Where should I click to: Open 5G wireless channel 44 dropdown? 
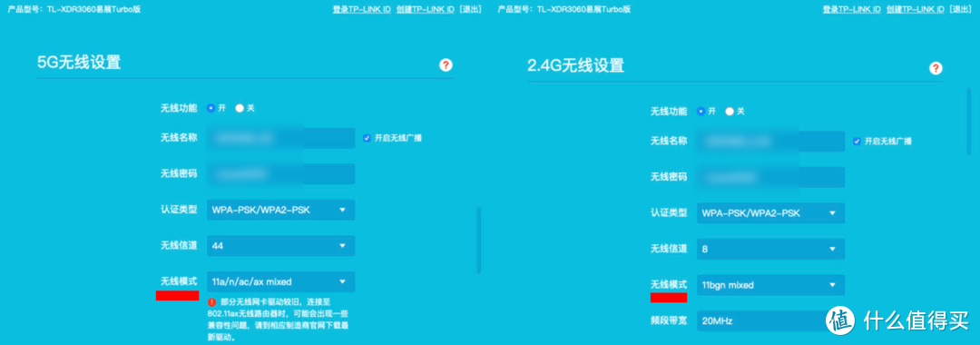click(x=280, y=246)
